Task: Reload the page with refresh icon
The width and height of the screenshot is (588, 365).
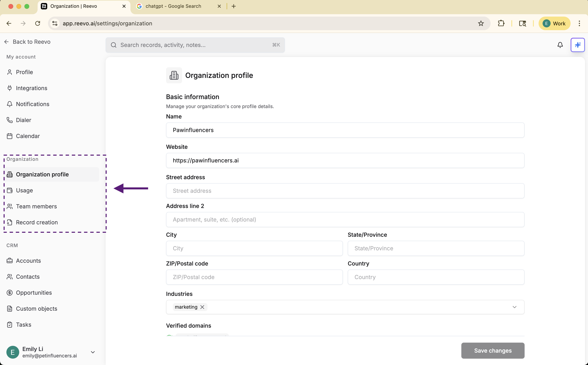Action: pos(37,23)
